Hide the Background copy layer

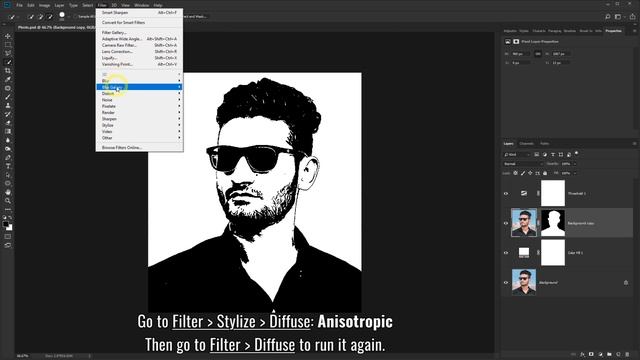click(x=506, y=223)
